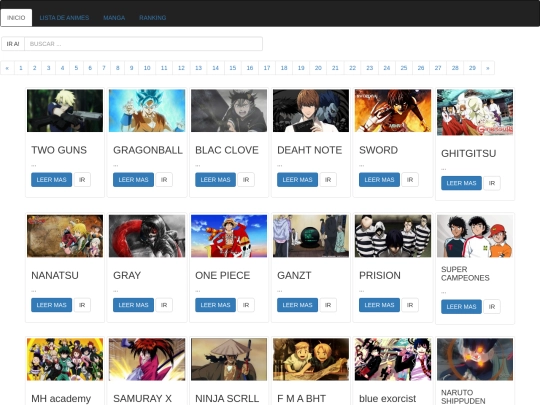Open pagination page 29
The width and height of the screenshot is (540, 405).
[x=472, y=68]
